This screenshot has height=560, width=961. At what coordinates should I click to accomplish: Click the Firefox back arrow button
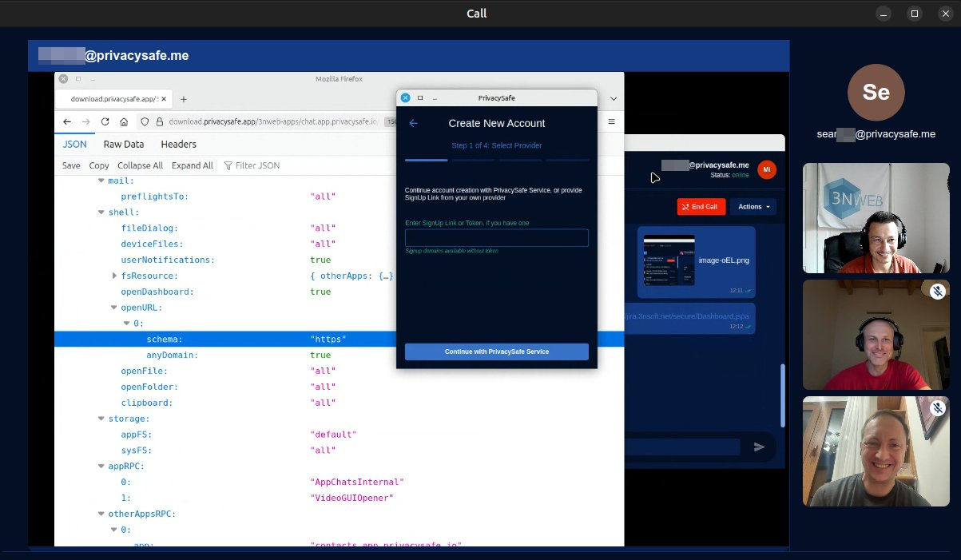click(x=67, y=122)
